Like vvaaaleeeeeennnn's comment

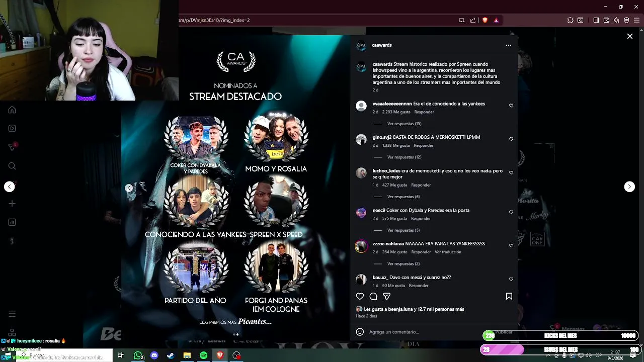click(511, 106)
